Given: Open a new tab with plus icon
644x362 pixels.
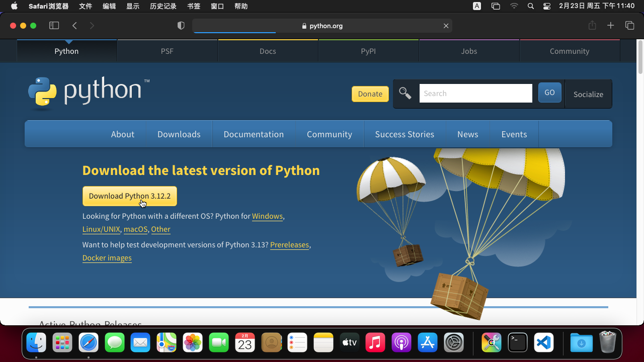Looking at the screenshot, I should point(610,26).
